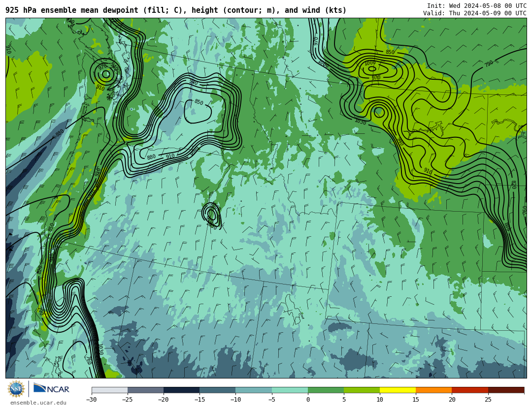Click the 790 contour label at upper right

tap(489, 63)
